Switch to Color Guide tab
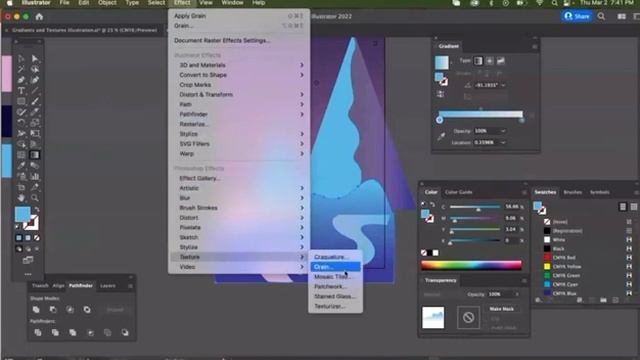Image resolution: width=640 pixels, height=360 pixels. 458,192
